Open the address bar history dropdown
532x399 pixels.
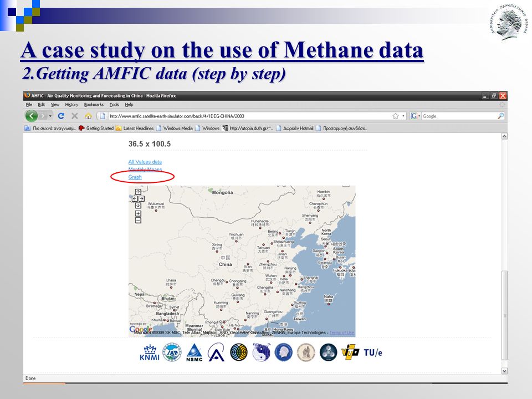click(x=403, y=116)
